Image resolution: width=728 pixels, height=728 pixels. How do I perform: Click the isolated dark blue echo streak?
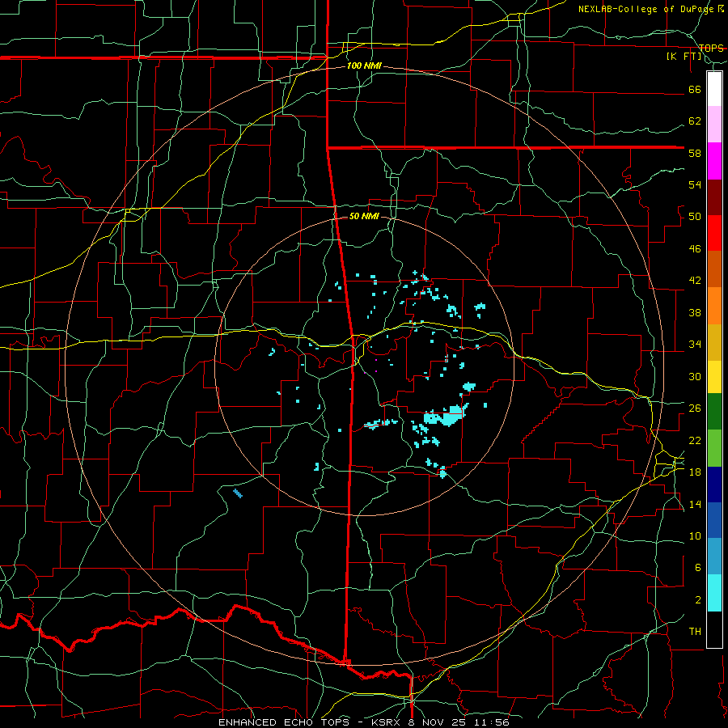(238, 493)
